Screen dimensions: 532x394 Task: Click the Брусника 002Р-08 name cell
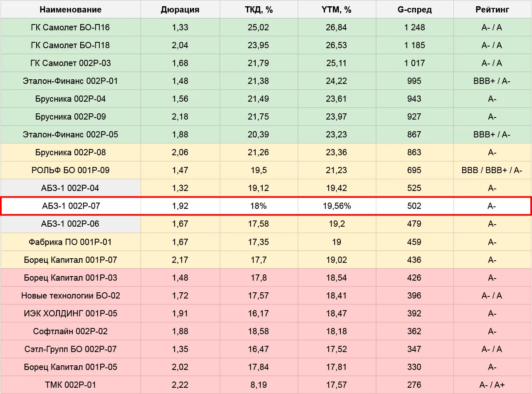[71, 152]
